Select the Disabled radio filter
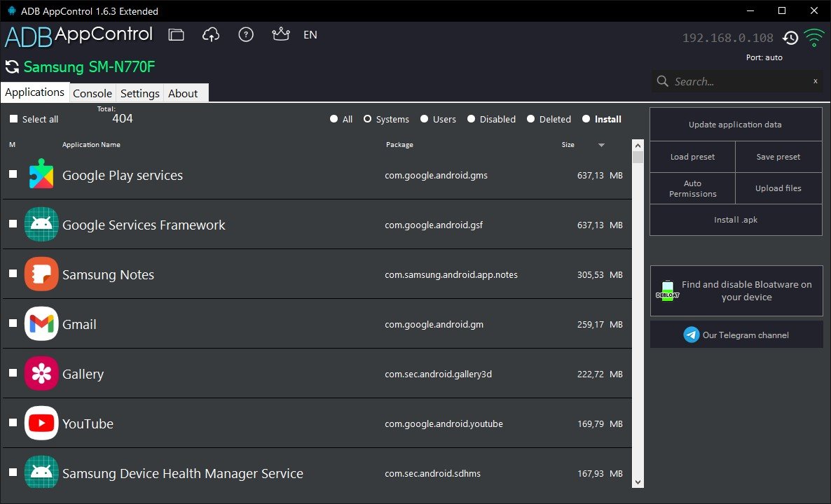Screen dimensions: 831x504 tap(471, 119)
